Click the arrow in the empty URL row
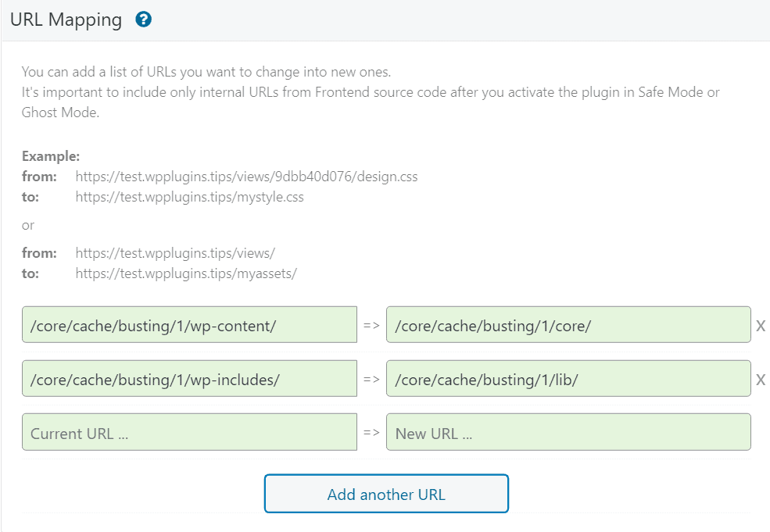Viewport: 770px width, 532px height. coord(371,434)
